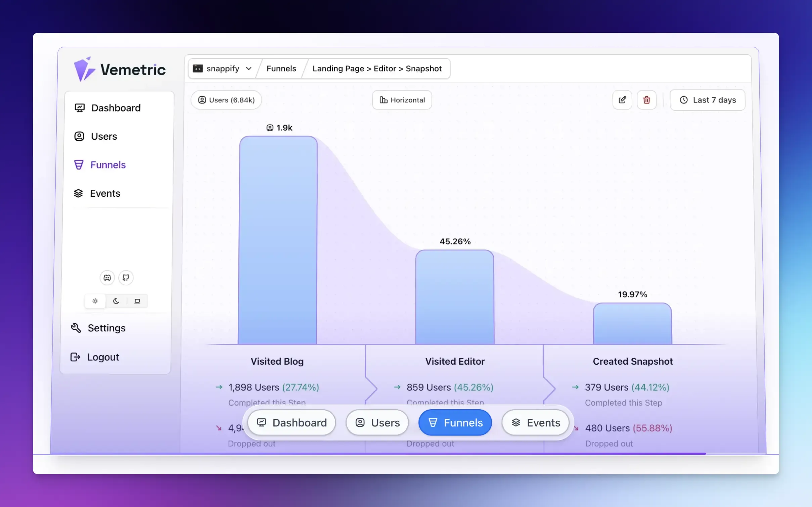Click the Funnels breadcrumb link
Image resolution: width=812 pixels, height=507 pixels.
(x=281, y=68)
